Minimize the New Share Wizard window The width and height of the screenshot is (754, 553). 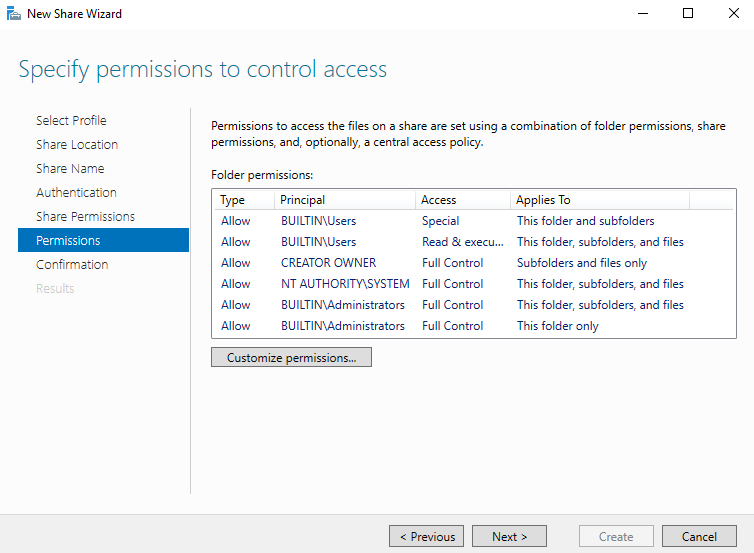coord(641,14)
